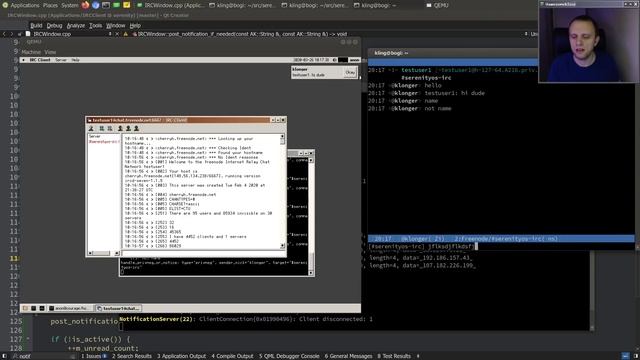Screen dimensions: 640x360
Task: Go forward in editor navigation history
Action: (11, 34)
